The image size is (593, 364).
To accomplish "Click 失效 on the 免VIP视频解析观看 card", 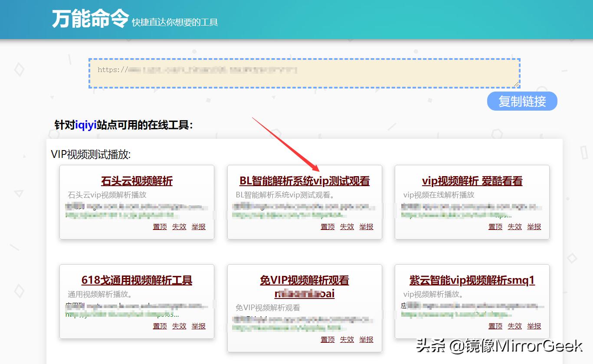I will coord(347,339).
